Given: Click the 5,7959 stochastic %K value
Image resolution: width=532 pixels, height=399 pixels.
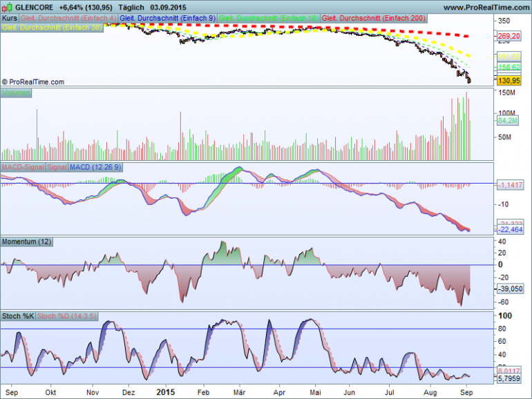Looking at the screenshot, I should point(509,378).
